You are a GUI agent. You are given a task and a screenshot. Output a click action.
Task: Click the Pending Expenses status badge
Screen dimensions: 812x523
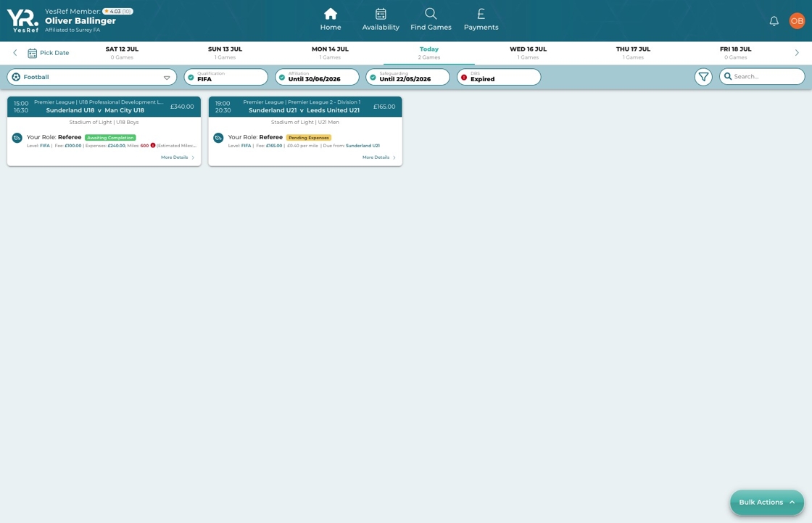[x=309, y=137]
